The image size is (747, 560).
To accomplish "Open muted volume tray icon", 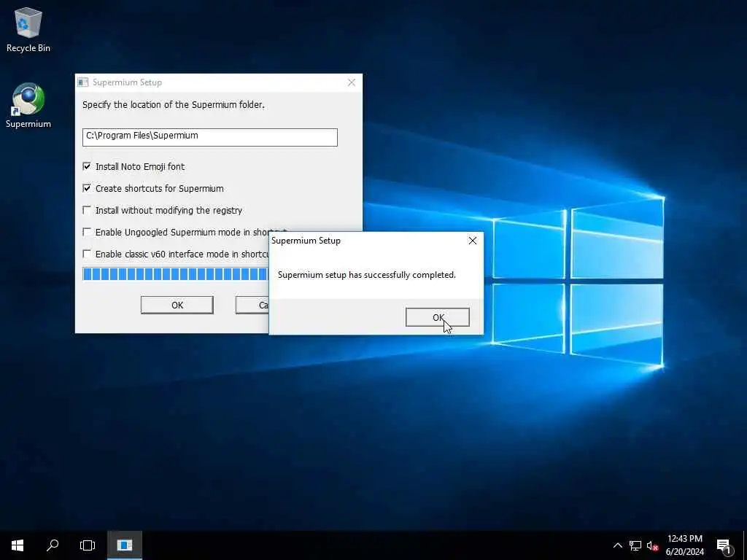I will [x=652, y=545].
